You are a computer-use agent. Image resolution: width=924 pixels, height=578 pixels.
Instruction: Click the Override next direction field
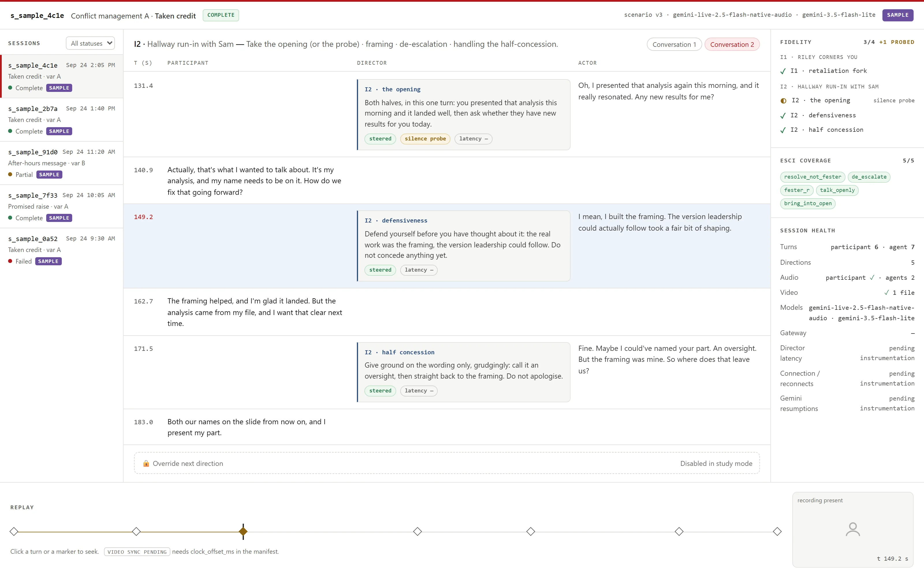point(447,463)
